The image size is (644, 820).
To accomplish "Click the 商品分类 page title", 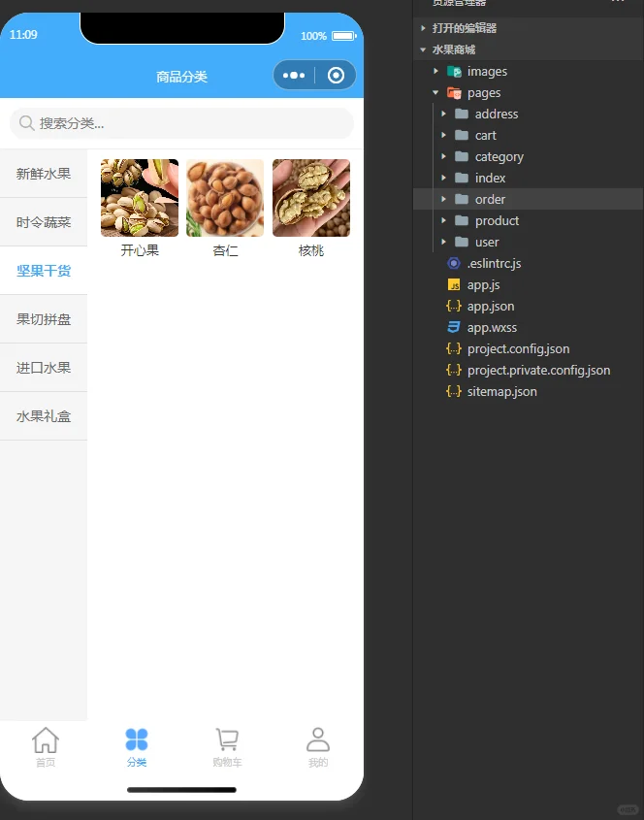I will click(182, 77).
